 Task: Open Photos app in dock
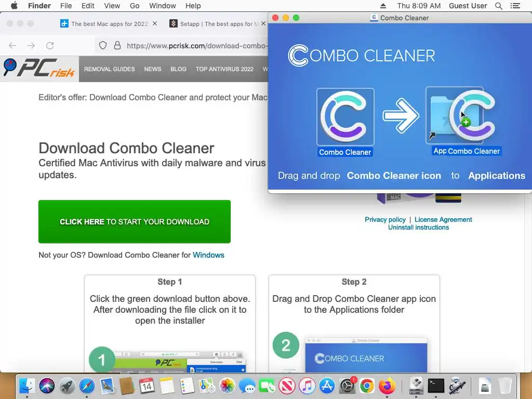(x=227, y=386)
